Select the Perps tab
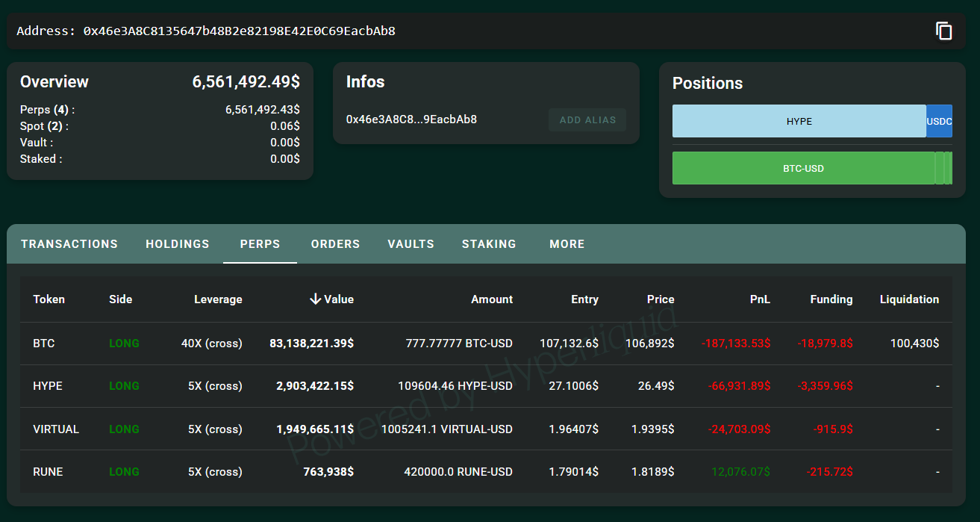Screen dimensions: 980x522 260,244
